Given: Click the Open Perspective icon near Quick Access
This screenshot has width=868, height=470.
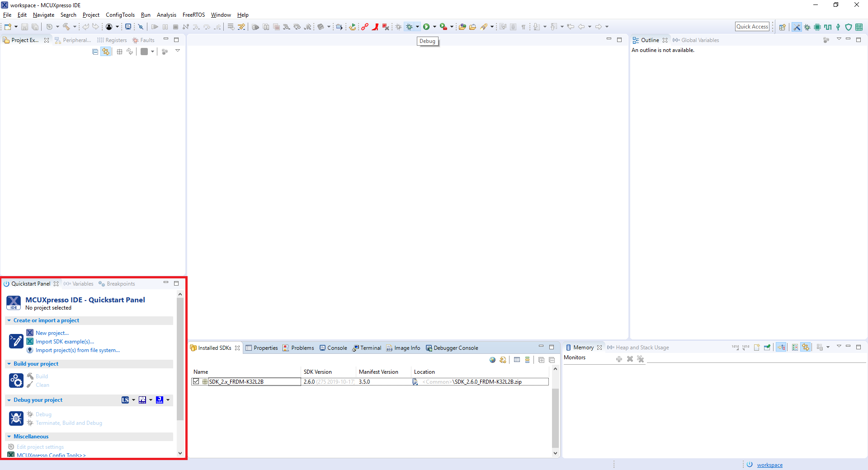Looking at the screenshot, I should point(782,27).
